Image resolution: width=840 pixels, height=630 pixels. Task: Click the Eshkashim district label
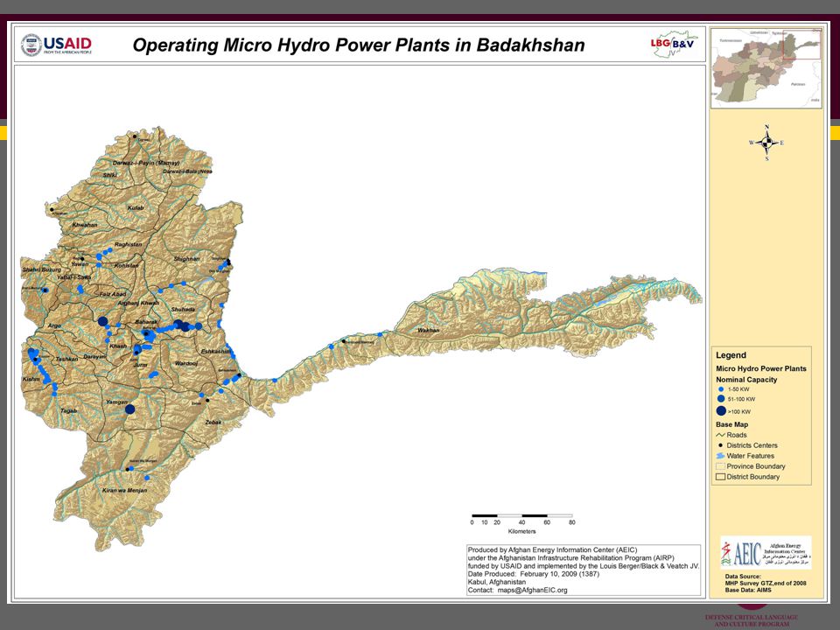click(x=216, y=352)
